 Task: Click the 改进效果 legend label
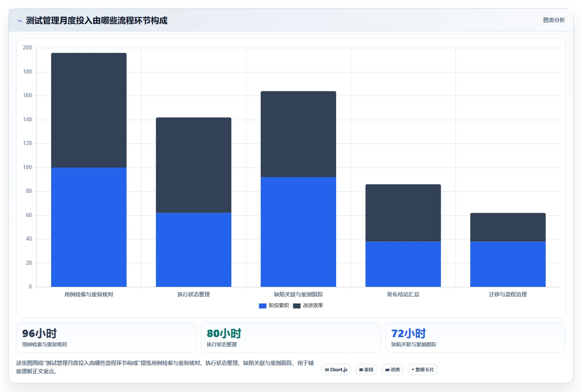coord(313,306)
